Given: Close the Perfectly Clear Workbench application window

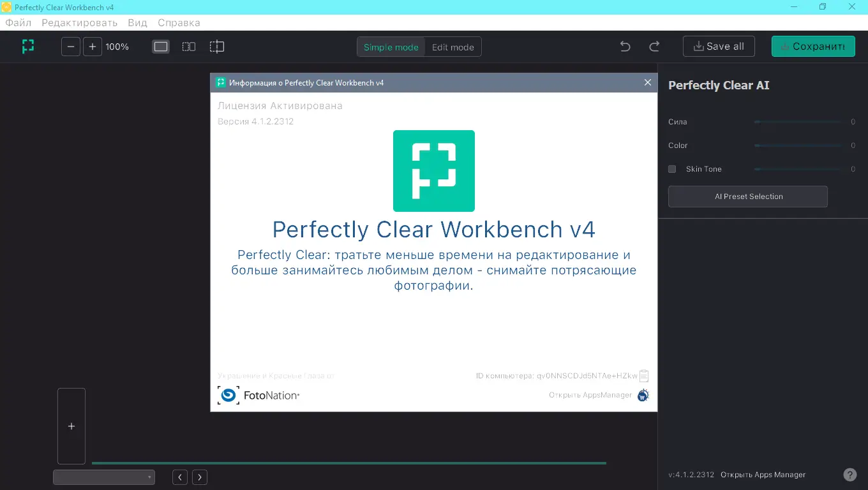Looking at the screenshot, I should click(852, 7).
